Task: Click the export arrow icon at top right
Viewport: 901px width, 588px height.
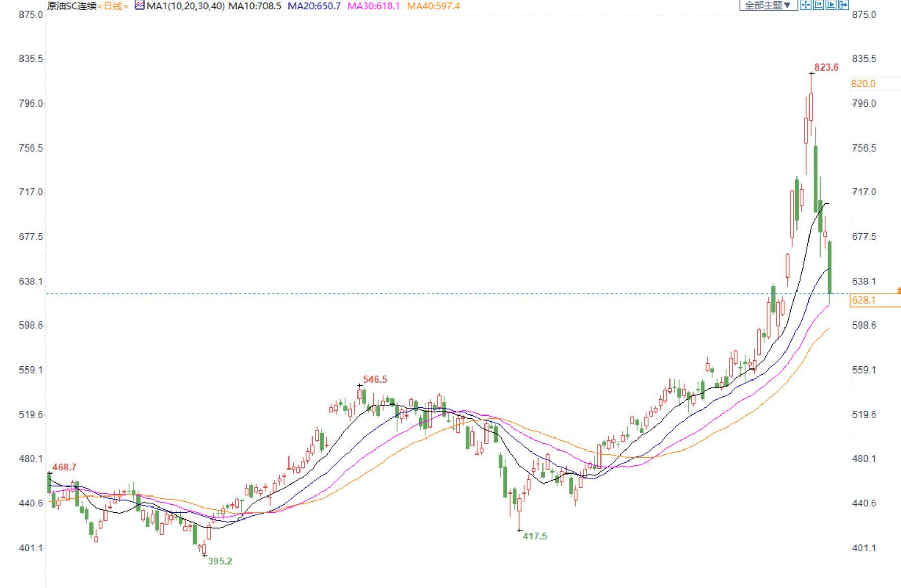Action: pos(843,5)
